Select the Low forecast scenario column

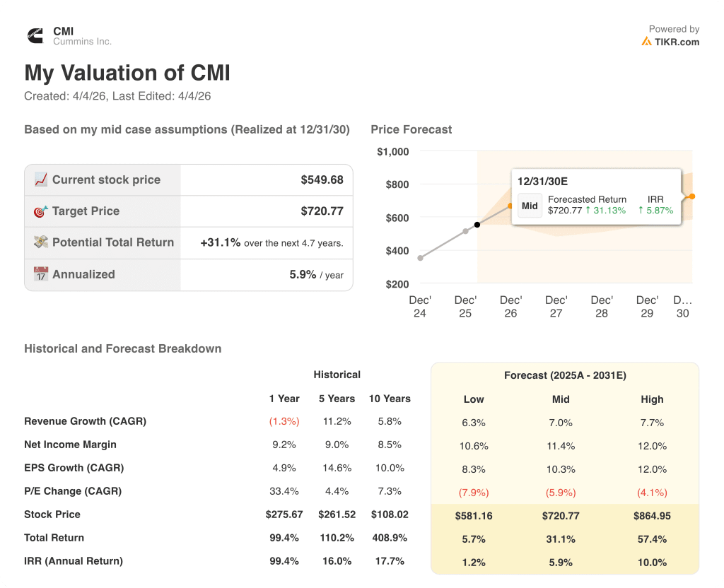pyautogui.click(x=474, y=399)
